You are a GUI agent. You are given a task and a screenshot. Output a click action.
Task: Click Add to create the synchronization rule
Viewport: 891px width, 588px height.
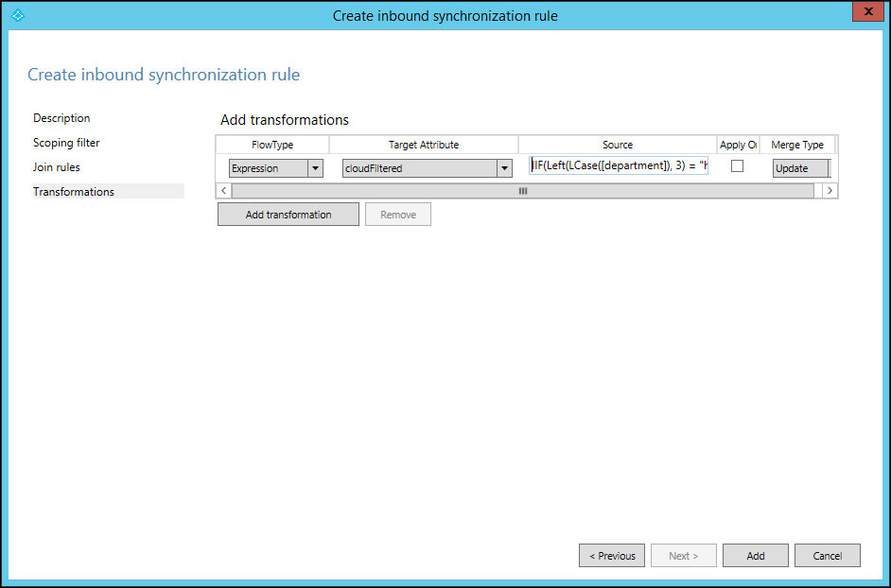point(755,555)
